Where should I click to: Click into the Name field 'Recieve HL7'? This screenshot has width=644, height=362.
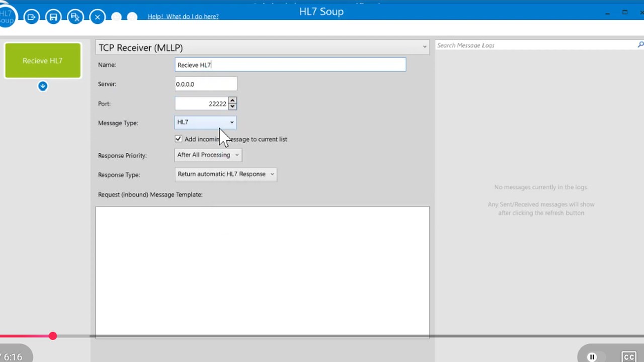[x=290, y=65]
